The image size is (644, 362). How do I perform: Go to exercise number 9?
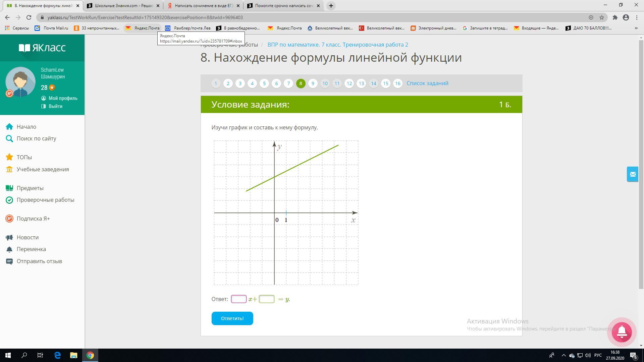pyautogui.click(x=313, y=83)
